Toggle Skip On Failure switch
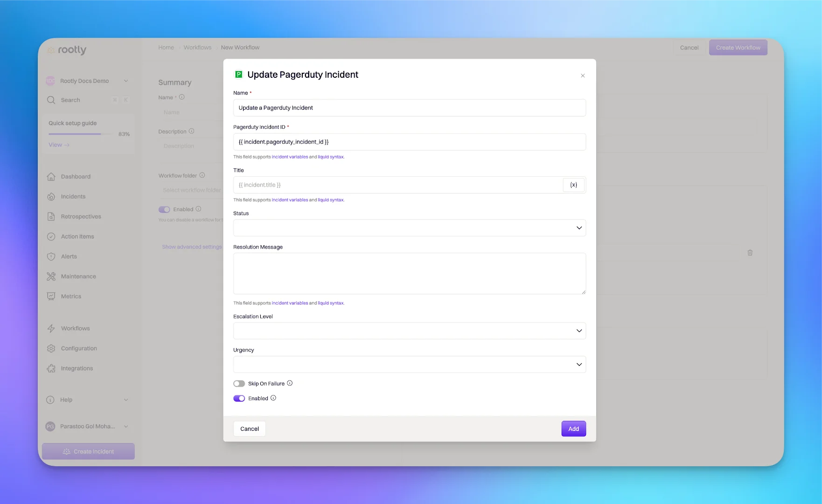 tap(239, 384)
